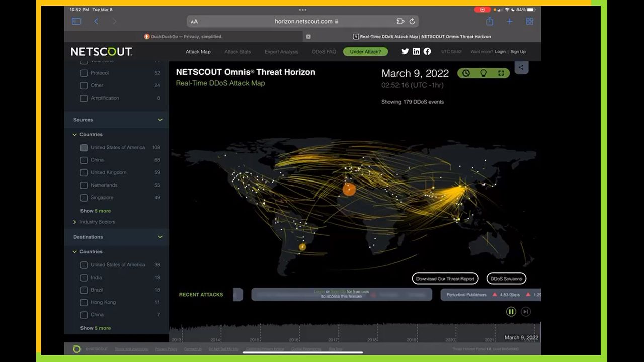
Task: Check China under Sources countries
Action: click(84, 160)
